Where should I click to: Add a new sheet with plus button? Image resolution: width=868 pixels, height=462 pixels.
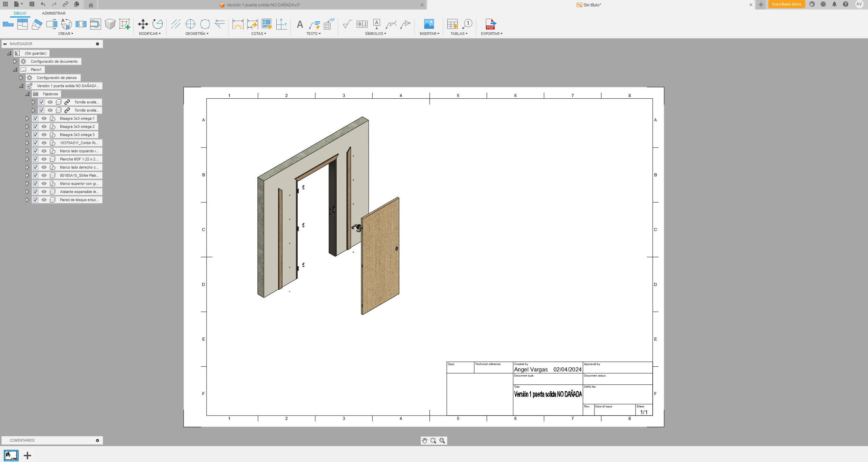tap(27, 455)
